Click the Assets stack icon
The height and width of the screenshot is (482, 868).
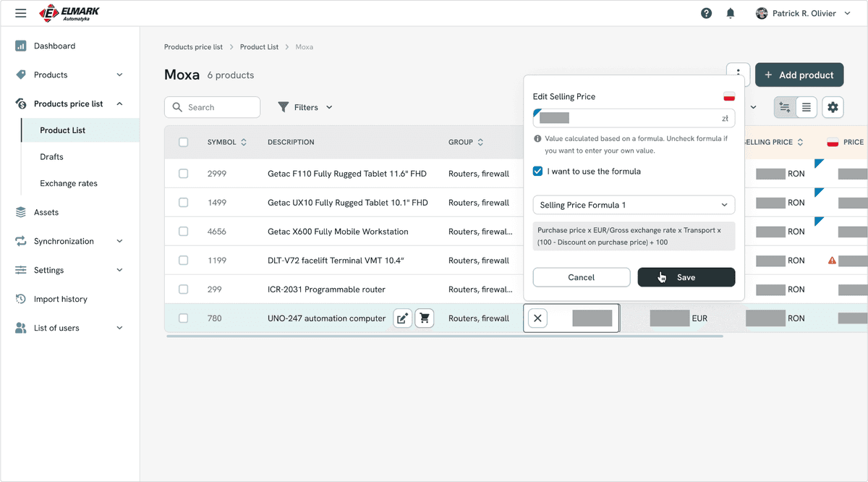(21, 212)
